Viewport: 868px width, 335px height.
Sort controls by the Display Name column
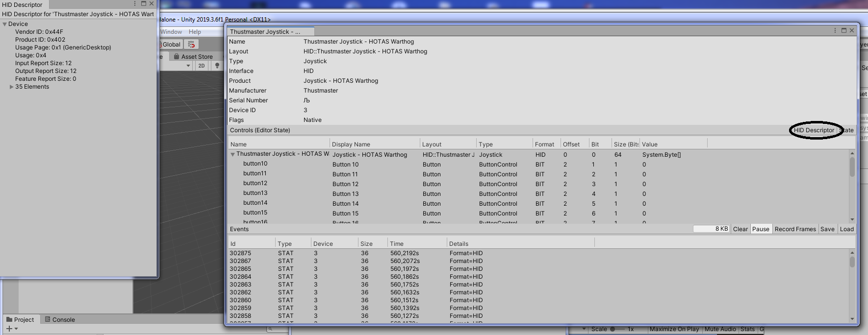click(375, 144)
